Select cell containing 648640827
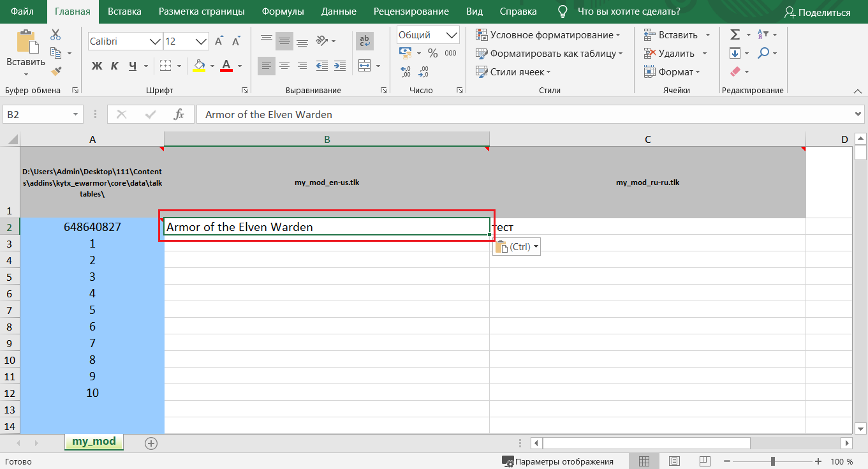Image resolution: width=868 pixels, height=469 pixels. click(92, 227)
